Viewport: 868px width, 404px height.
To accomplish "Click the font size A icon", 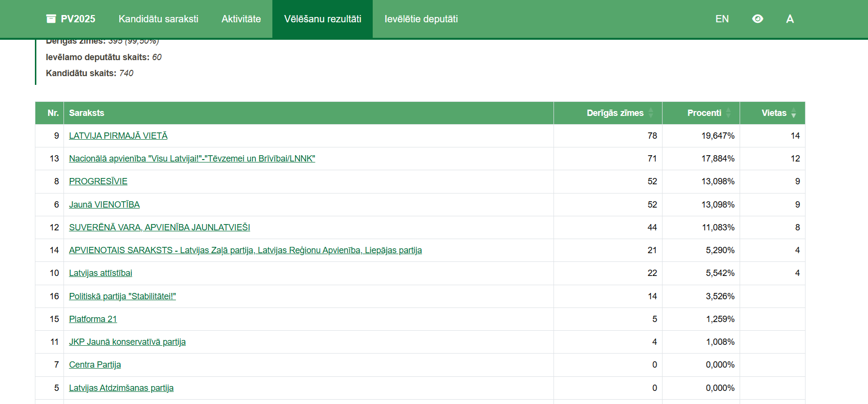I will point(789,19).
